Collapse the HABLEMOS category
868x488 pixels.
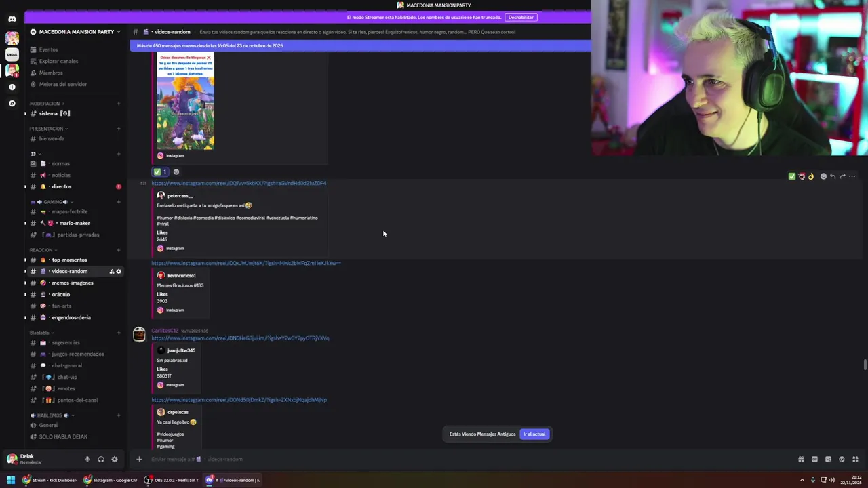(52, 415)
